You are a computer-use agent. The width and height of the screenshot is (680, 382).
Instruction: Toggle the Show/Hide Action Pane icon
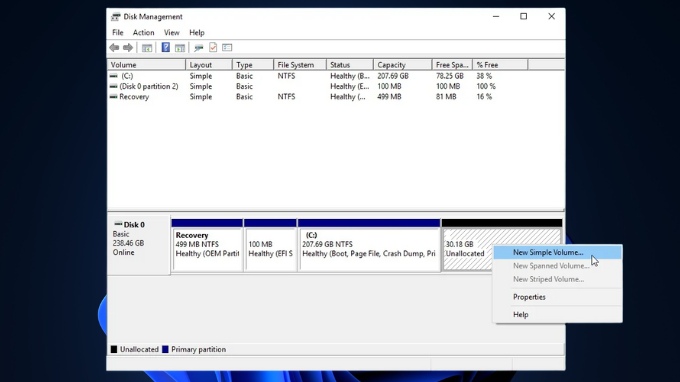point(180,48)
